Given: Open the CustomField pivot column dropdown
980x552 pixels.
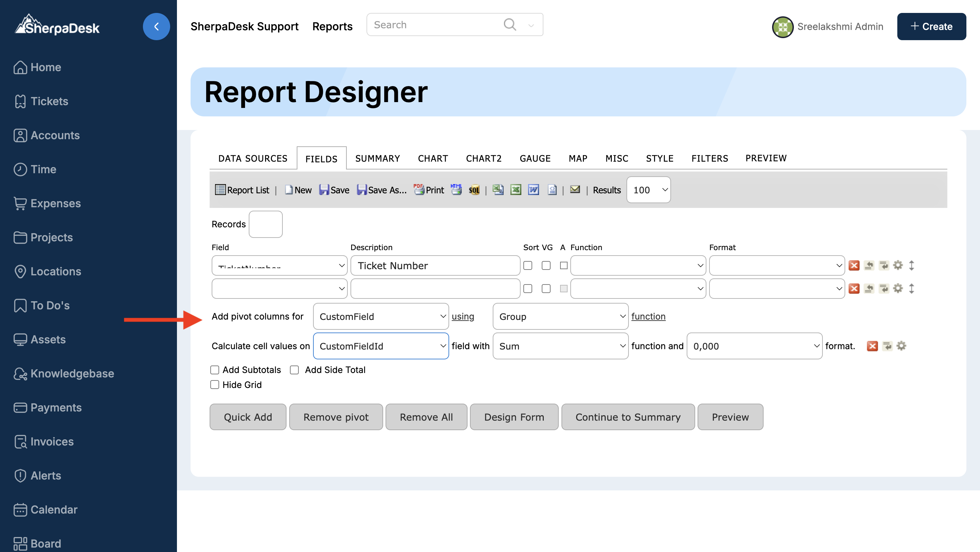Looking at the screenshot, I should 381,316.
